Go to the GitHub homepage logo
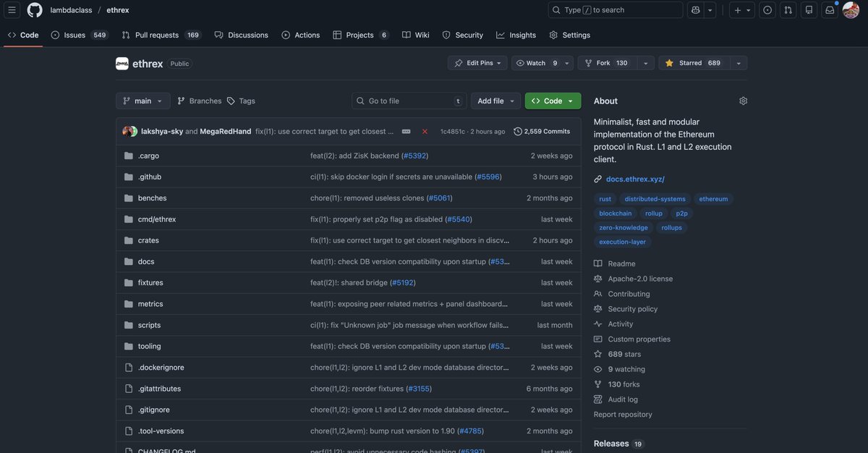 click(x=35, y=10)
